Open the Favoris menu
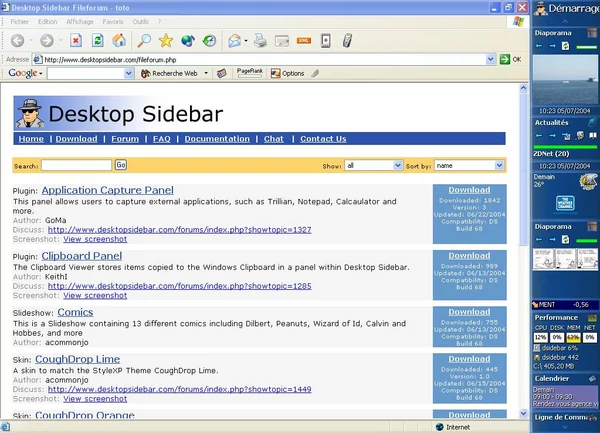600x433 pixels. 113,22
